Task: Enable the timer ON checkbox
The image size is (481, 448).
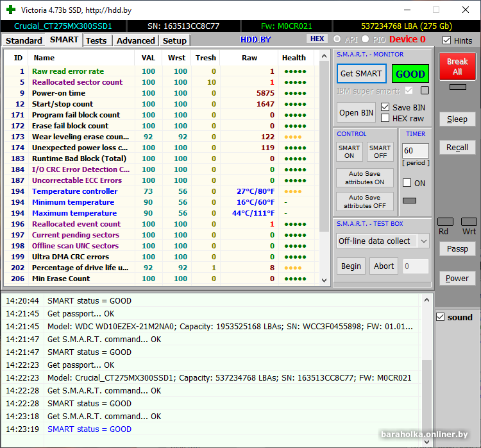Action: [x=407, y=183]
